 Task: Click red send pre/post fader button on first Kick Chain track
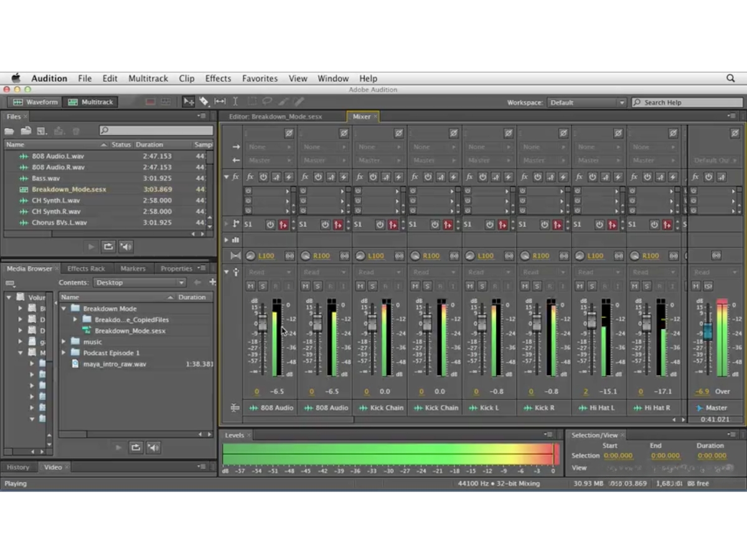coord(393,225)
